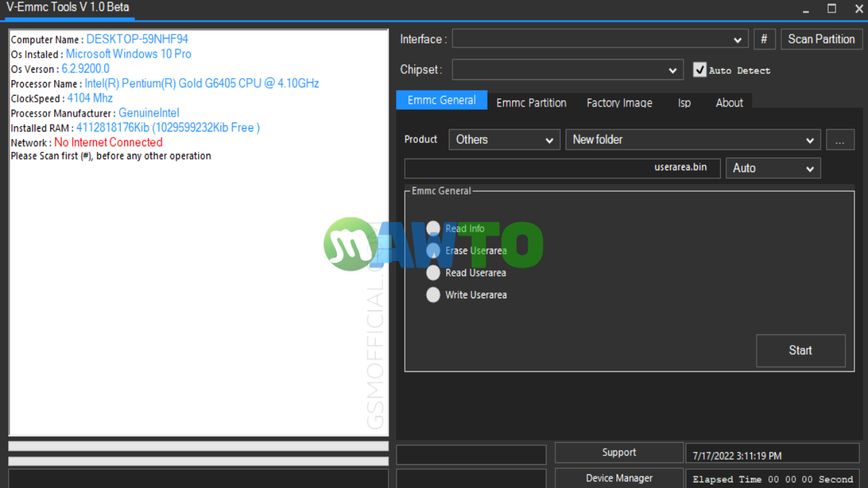Toggle the Auto Detect checkbox
Image resolution: width=868 pixels, height=488 pixels.
700,70
